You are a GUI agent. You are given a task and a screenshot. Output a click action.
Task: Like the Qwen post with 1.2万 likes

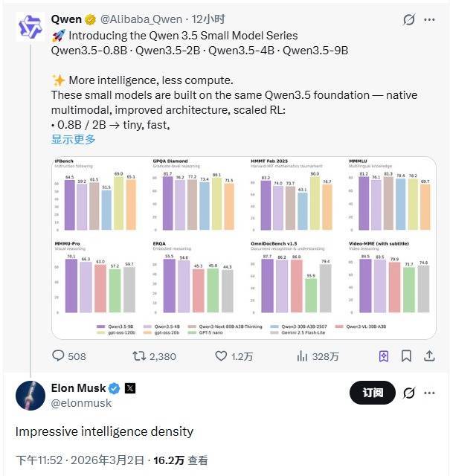tap(221, 356)
